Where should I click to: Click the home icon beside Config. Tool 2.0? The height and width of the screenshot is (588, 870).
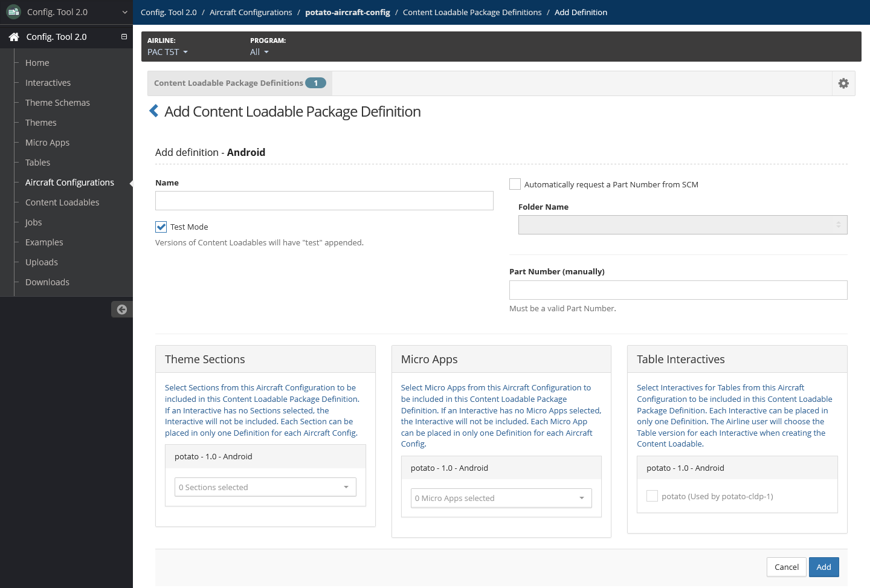click(14, 37)
